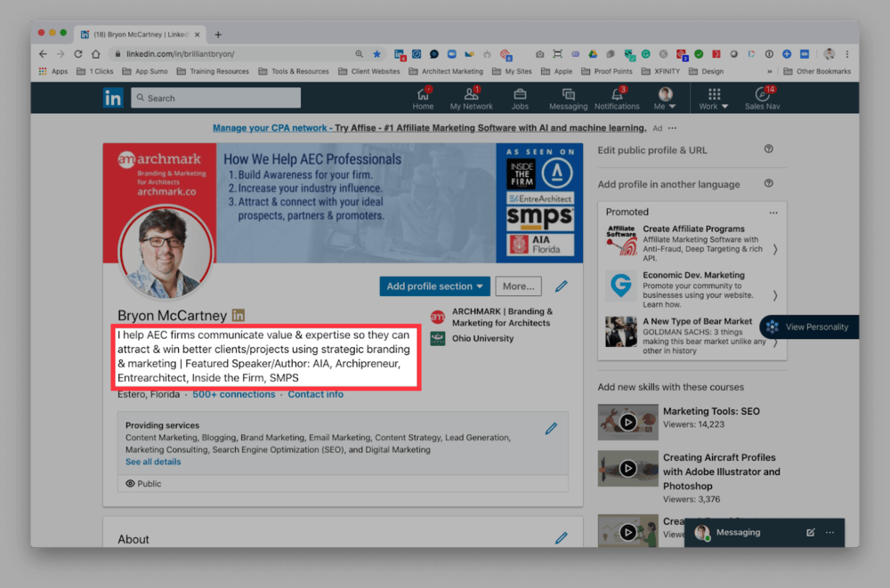Image resolution: width=890 pixels, height=588 pixels.
Task: Open Ohio University entry
Action: point(473,338)
